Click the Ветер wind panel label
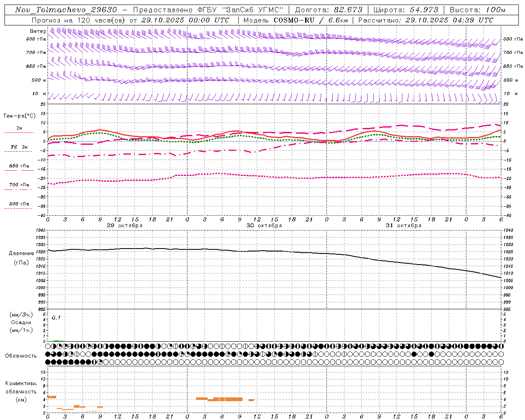Image resolution: width=525 pixels, height=420 pixels. point(38,31)
